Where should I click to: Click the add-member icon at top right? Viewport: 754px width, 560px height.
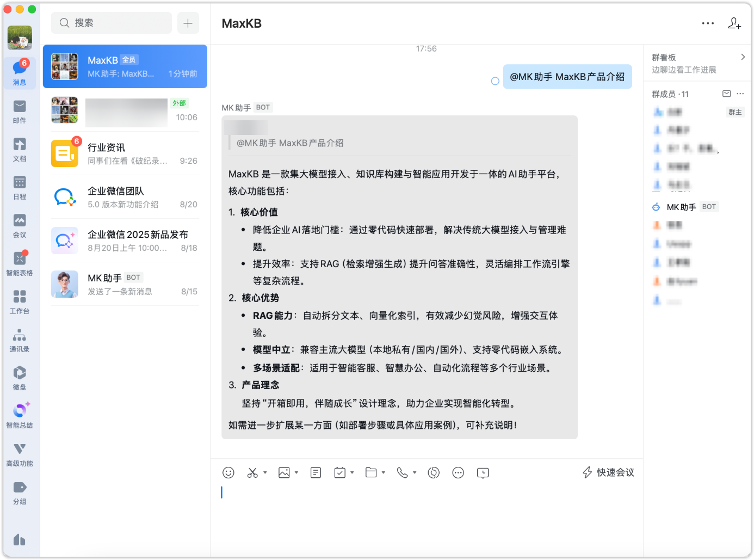(x=734, y=23)
